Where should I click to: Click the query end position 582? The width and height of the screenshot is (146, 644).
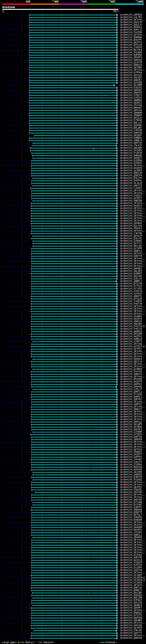pos(115,11)
